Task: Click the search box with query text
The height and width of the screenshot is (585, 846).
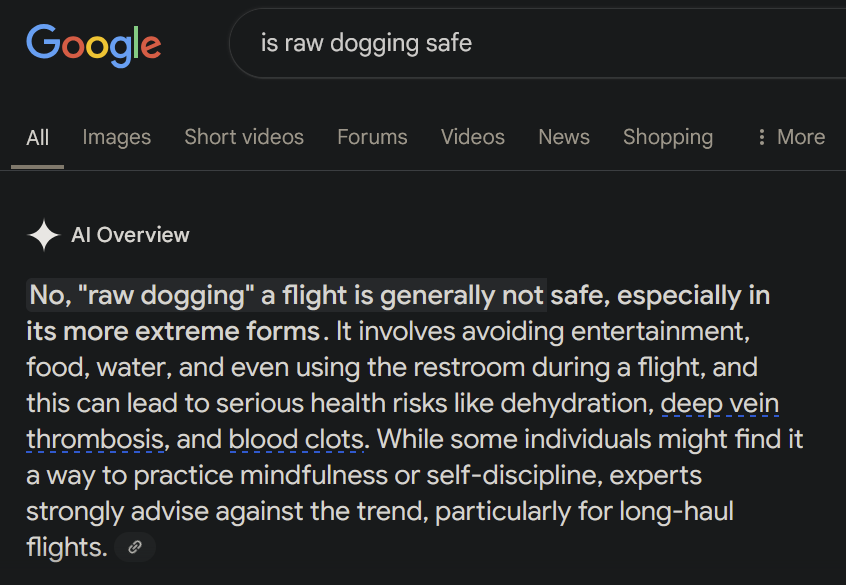Action: [x=537, y=43]
